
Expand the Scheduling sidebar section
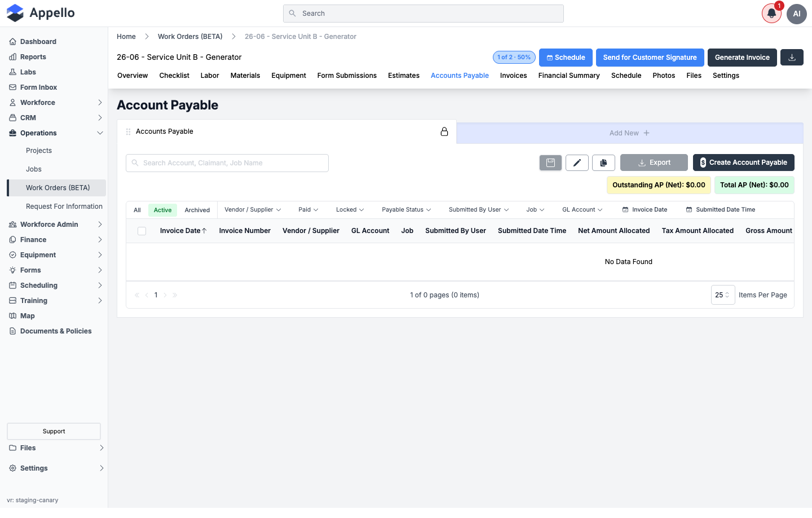56,286
